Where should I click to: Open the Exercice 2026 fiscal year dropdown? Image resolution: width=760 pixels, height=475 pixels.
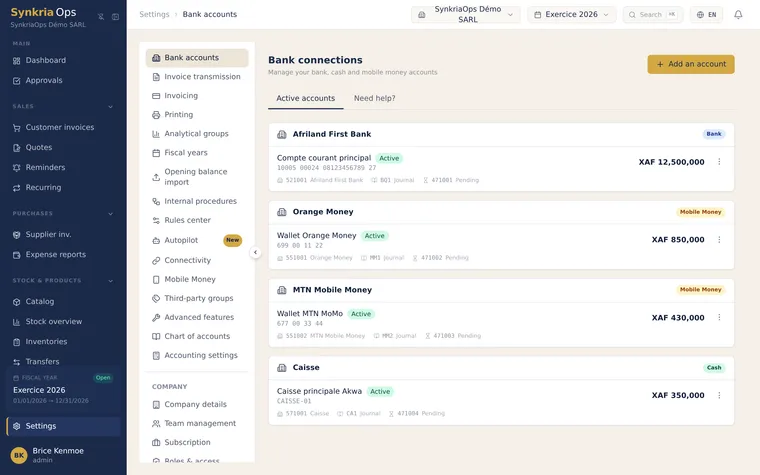click(x=572, y=15)
